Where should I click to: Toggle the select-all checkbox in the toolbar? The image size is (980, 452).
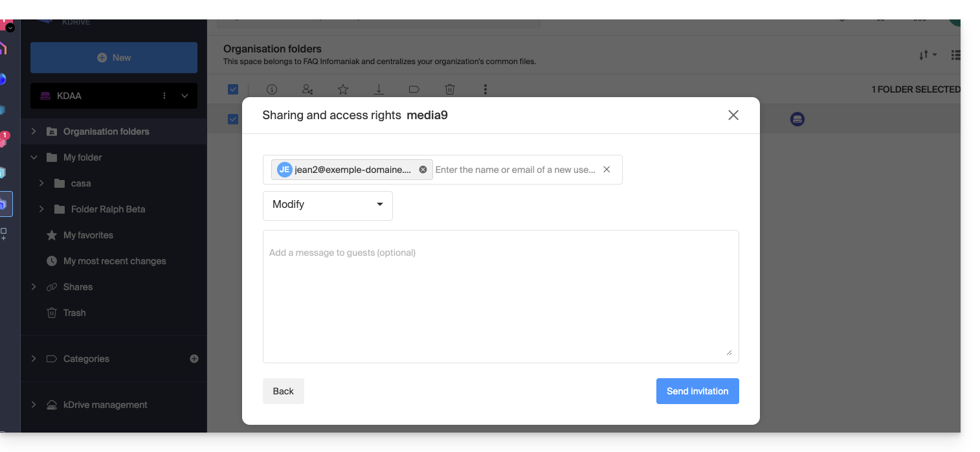(233, 89)
